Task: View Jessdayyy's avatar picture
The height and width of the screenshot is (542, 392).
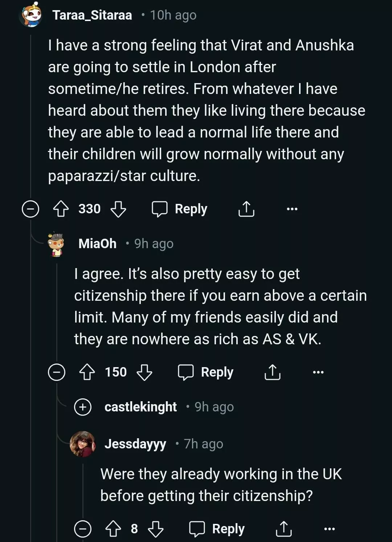Action: (83, 444)
